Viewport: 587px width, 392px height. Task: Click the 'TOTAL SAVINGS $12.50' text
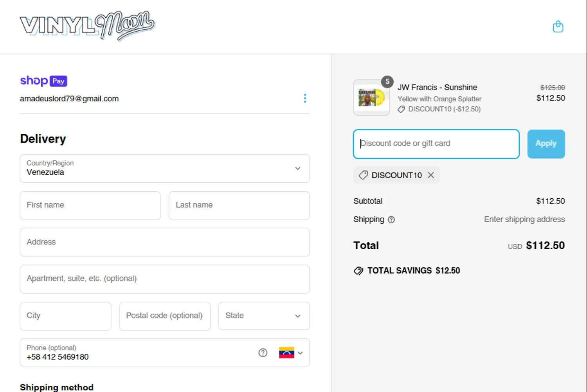tap(414, 271)
